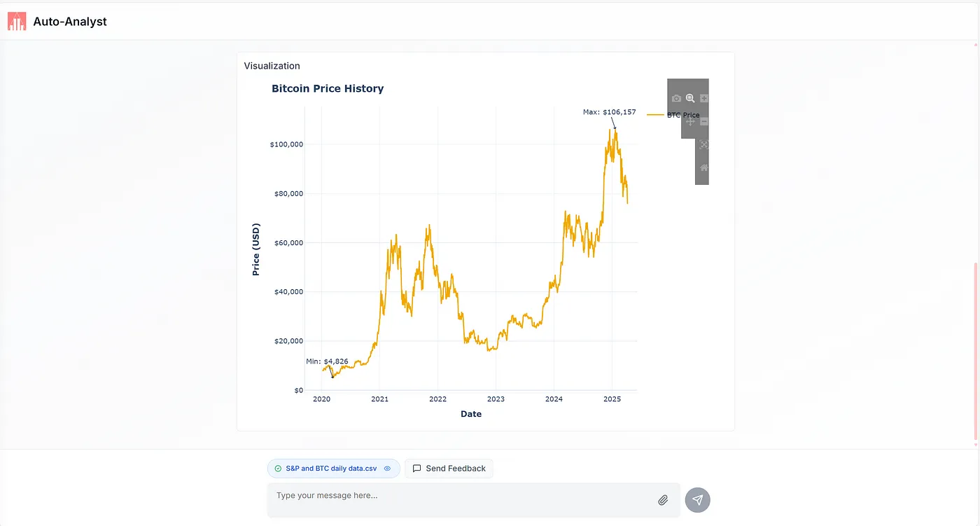Click the Zoom out minus icon
Screen dimensions: 980x526
(x=704, y=122)
